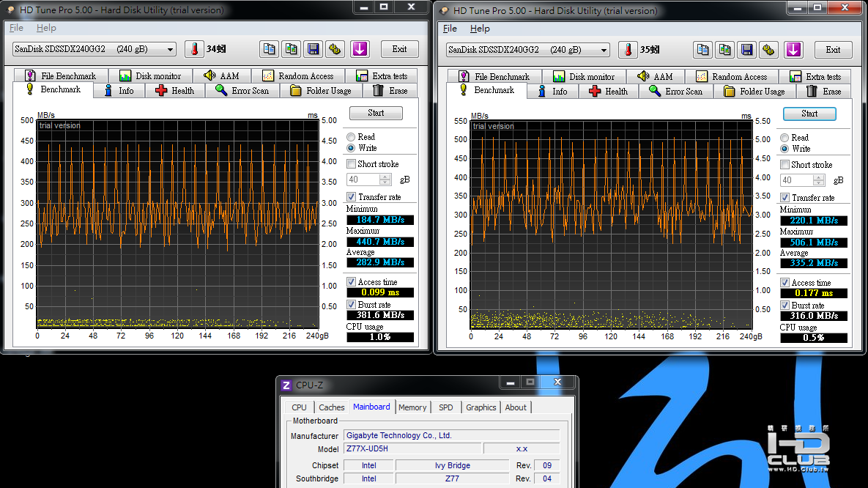Image resolution: width=868 pixels, height=488 pixels.
Task: Open Random Access tab in left window
Action: pyautogui.click(x=298, y=76)
